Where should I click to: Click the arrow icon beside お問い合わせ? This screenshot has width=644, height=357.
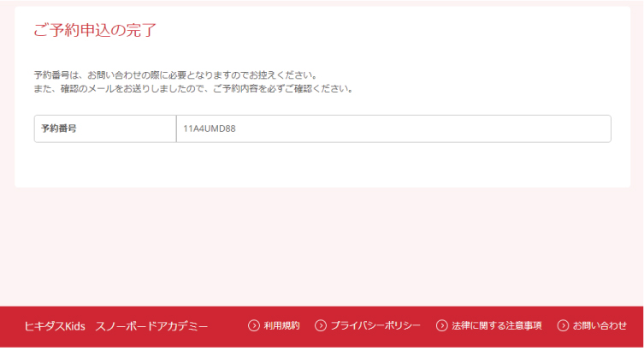(563, 325)
